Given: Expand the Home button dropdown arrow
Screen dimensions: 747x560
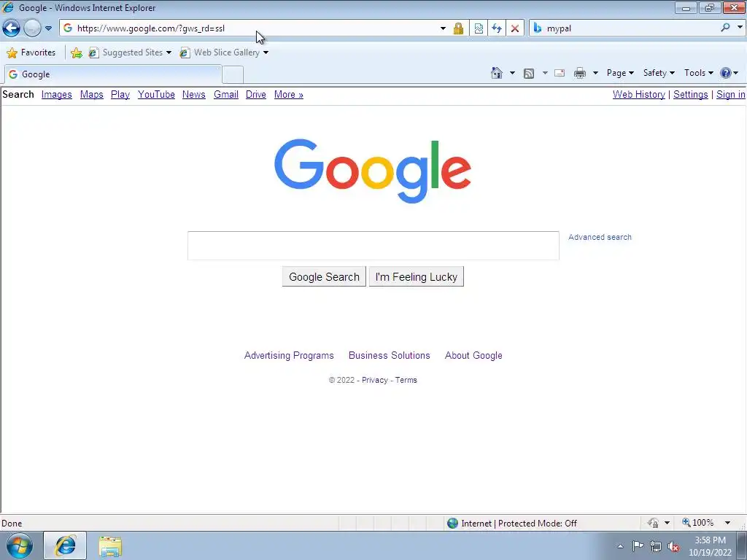Looking at the screenshot, I should 513,73.
